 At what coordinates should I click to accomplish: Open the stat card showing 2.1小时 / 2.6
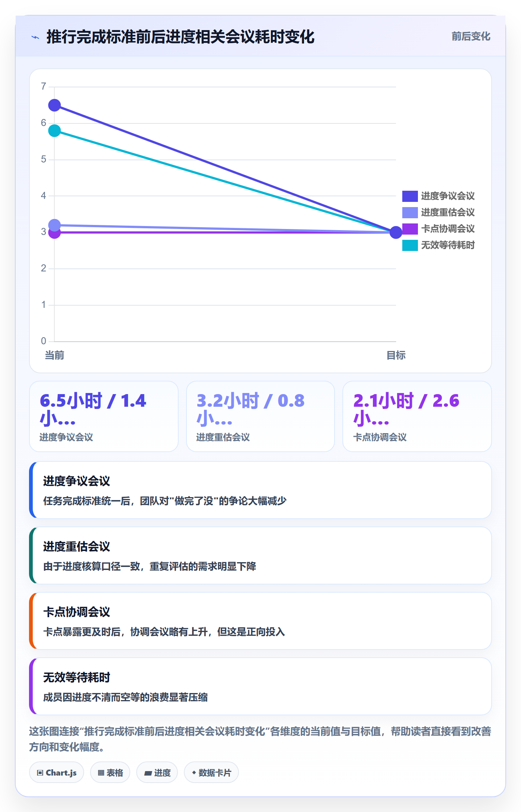point(417,416)
